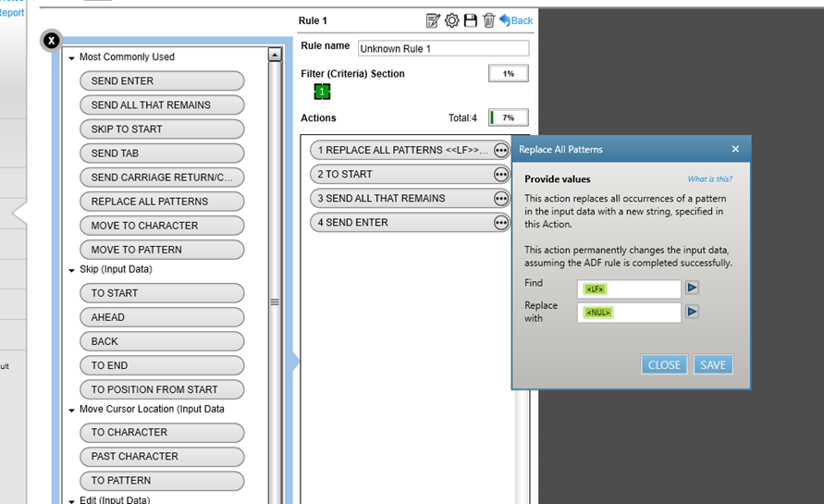Click the action list scrollbar up arrow
Viewport: 824px width, 504px height.
click(275, 55)
